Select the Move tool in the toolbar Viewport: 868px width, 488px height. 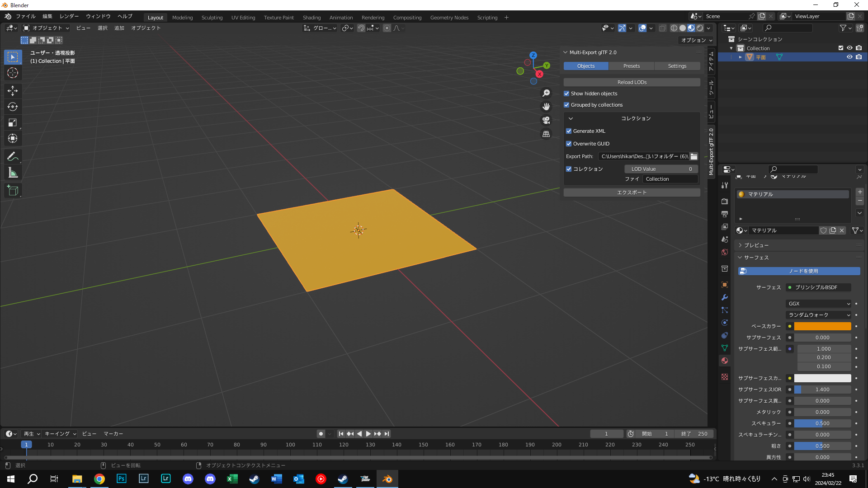click(x=13, y=91)
